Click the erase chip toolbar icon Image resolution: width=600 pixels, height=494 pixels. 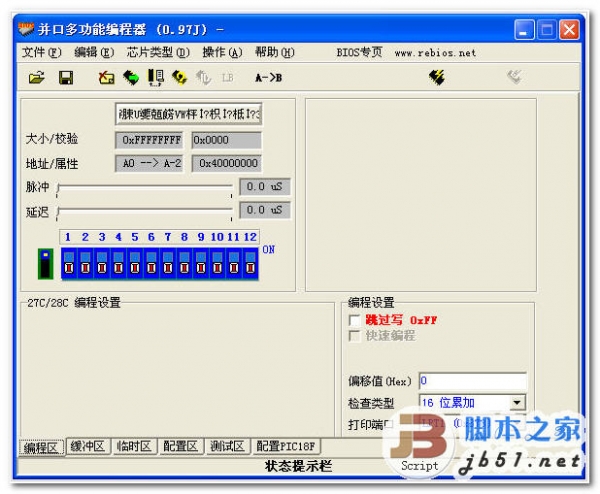106,78
